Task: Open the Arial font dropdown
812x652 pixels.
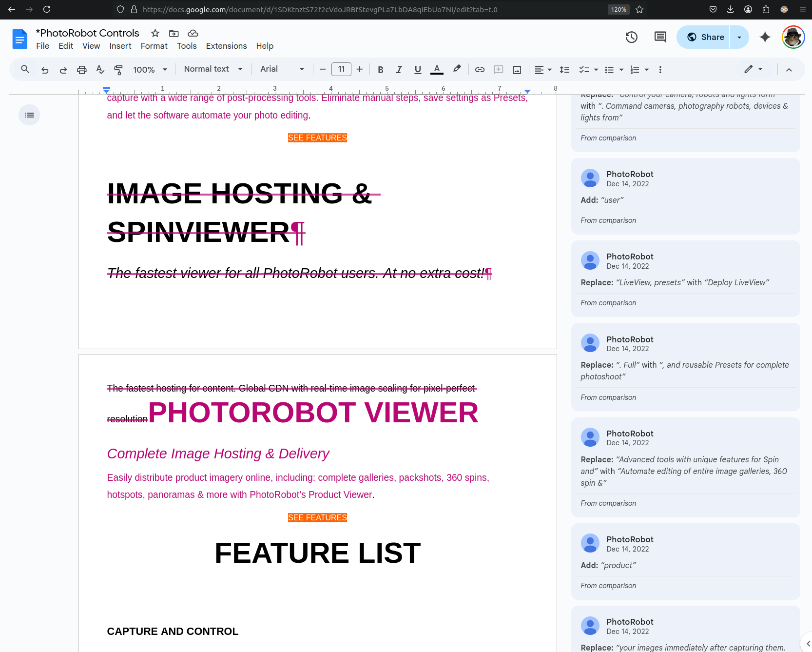Action: click(282, 69)
